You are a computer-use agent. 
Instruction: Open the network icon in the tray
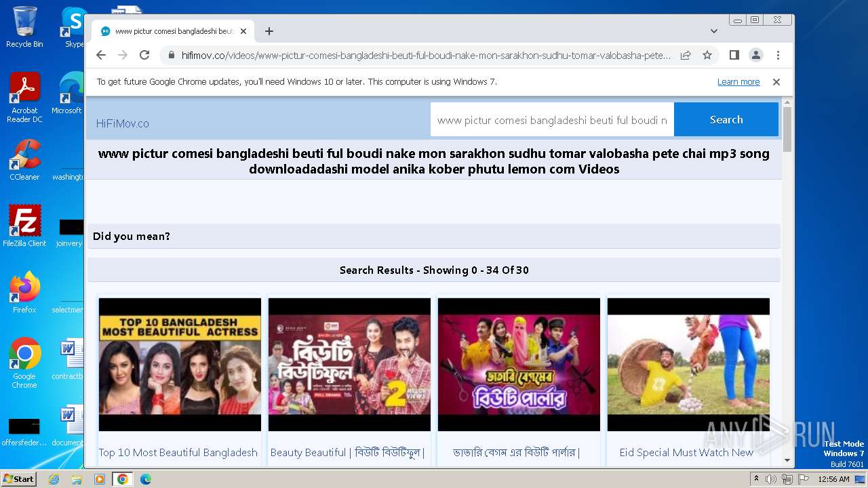tap(787, 479)
